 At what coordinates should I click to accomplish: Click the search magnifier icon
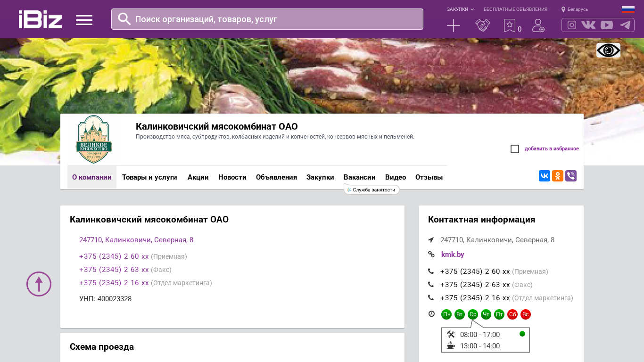pos(124,19)
